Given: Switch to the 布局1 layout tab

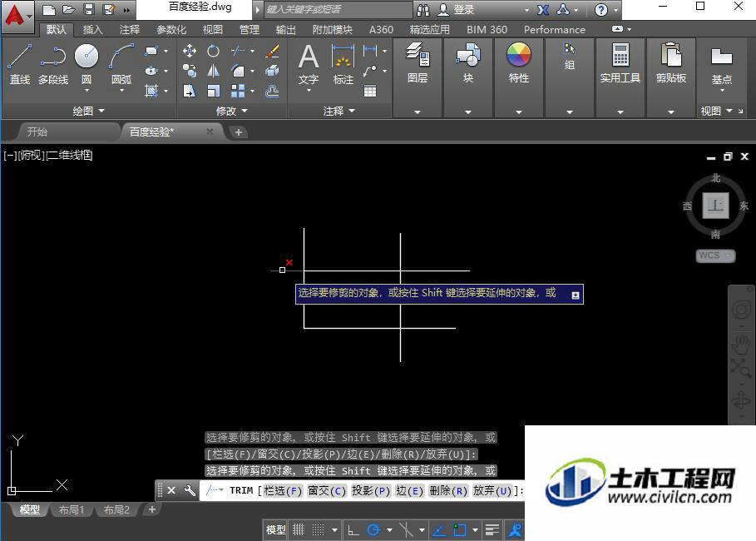Looking at the screenshot, I should click(72, 509).
